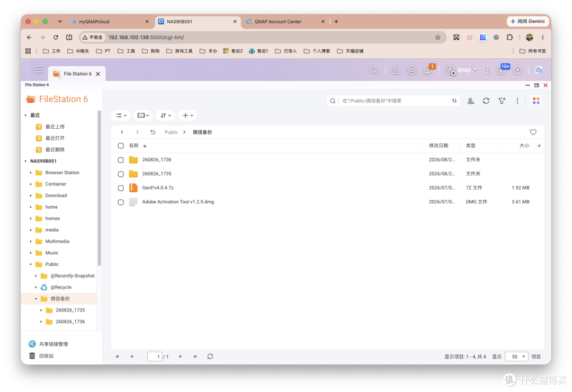Sort by the 修改日期 column header
The width and height of the screenshot is (572, 392).
coord(438,146)
